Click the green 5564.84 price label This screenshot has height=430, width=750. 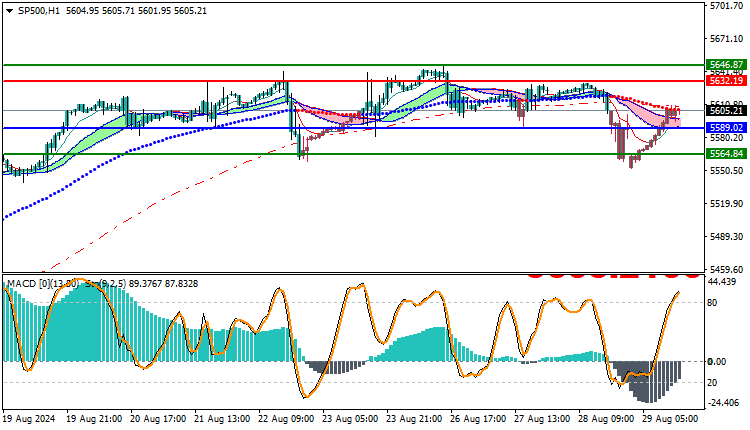point(726,154)
